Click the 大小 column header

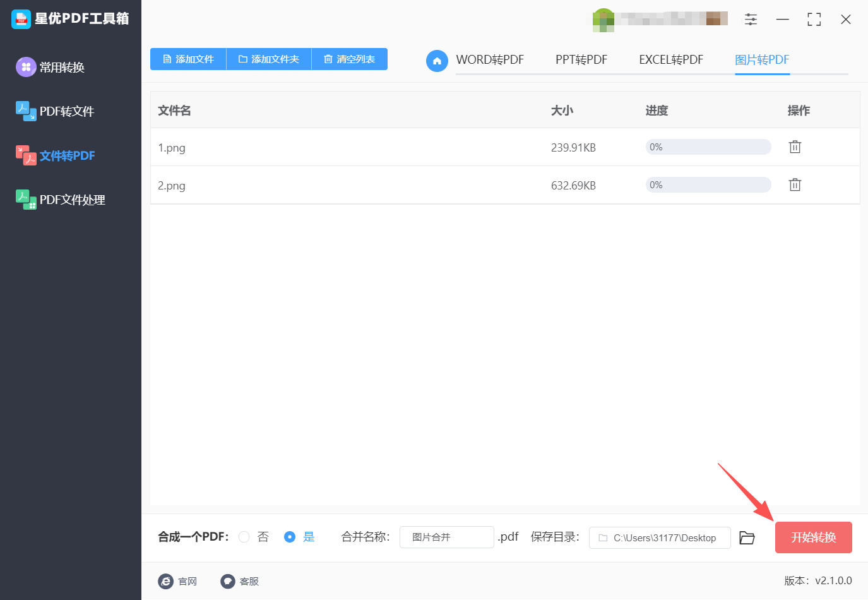click(x=562, y=111)
